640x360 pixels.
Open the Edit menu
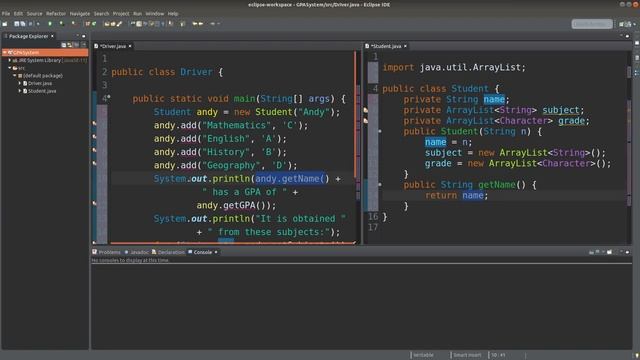point(18,13)
